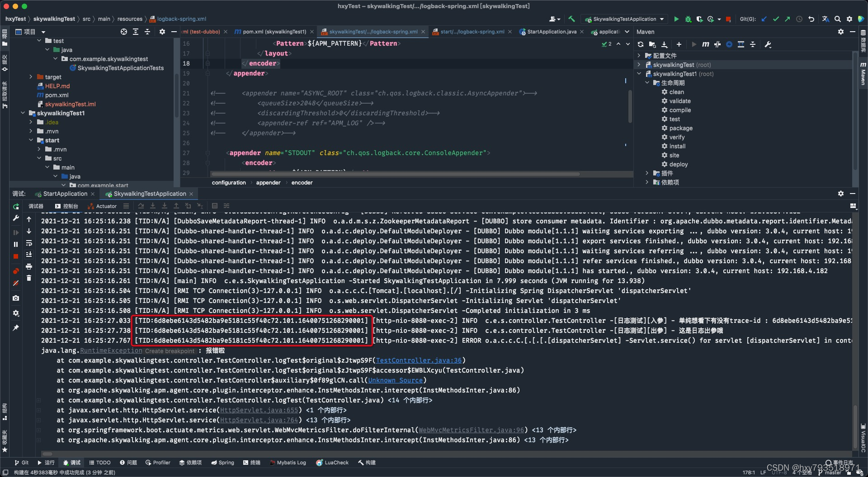Start debugging with the bug icon

[688, 19]
